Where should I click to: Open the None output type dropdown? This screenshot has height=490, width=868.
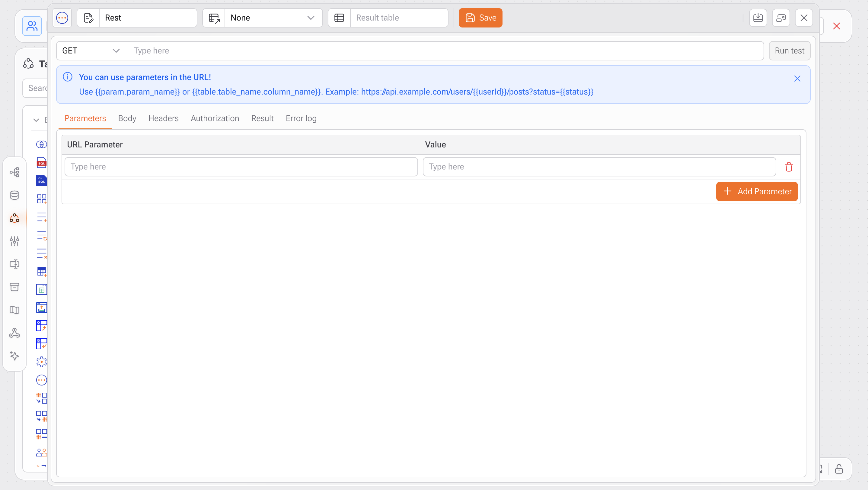click(272, 18)
